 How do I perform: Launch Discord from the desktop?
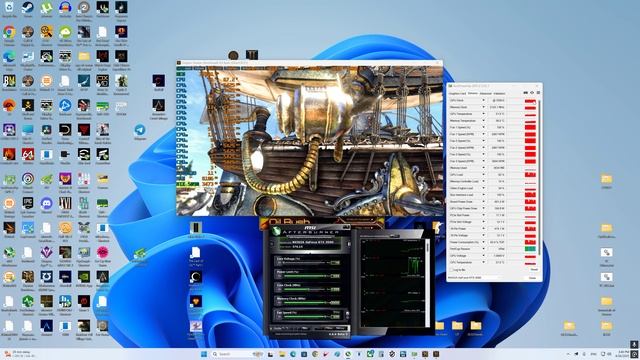coord(47,204)
